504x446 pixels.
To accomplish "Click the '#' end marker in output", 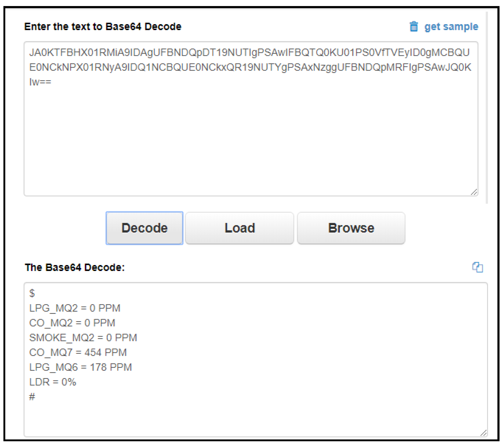I will (x=32, y=397).
